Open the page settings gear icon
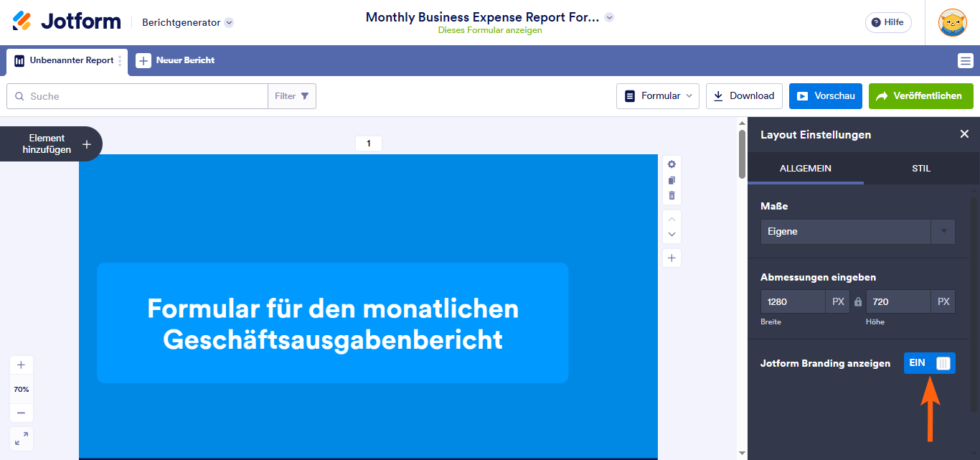Screen dimensions: 980x460 coord(671,164)
